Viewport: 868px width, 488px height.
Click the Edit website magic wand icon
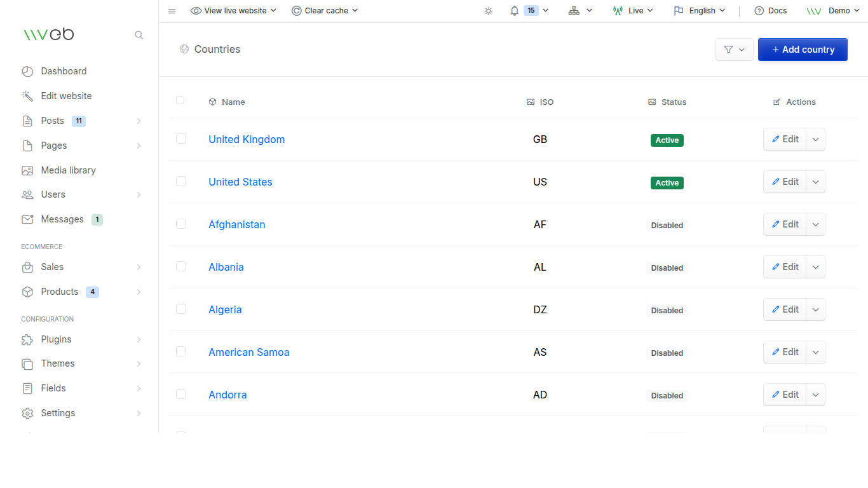27,96
